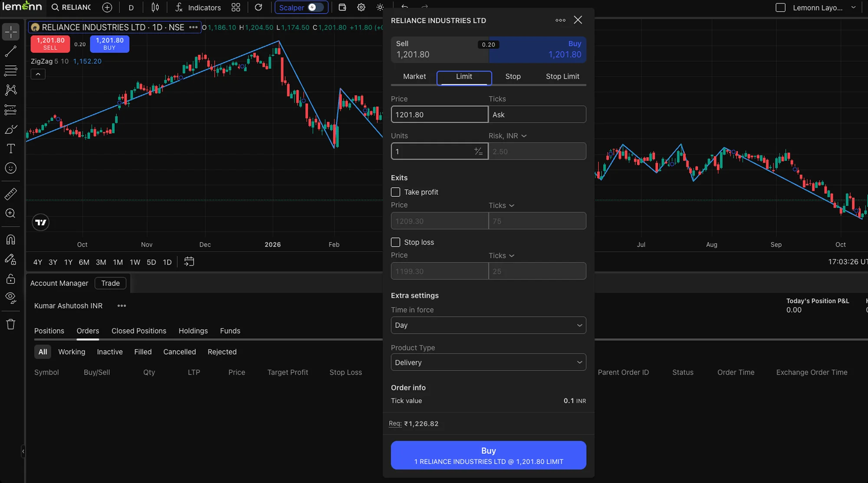Click the go-to-date calendar icon
Screen dimensions: 868x483
click(189, 262)
